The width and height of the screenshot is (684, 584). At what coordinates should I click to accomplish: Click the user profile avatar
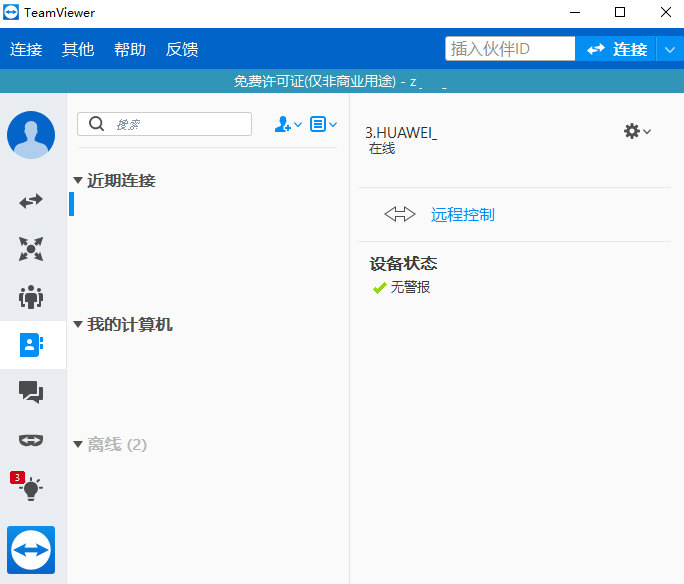[31, 135]
